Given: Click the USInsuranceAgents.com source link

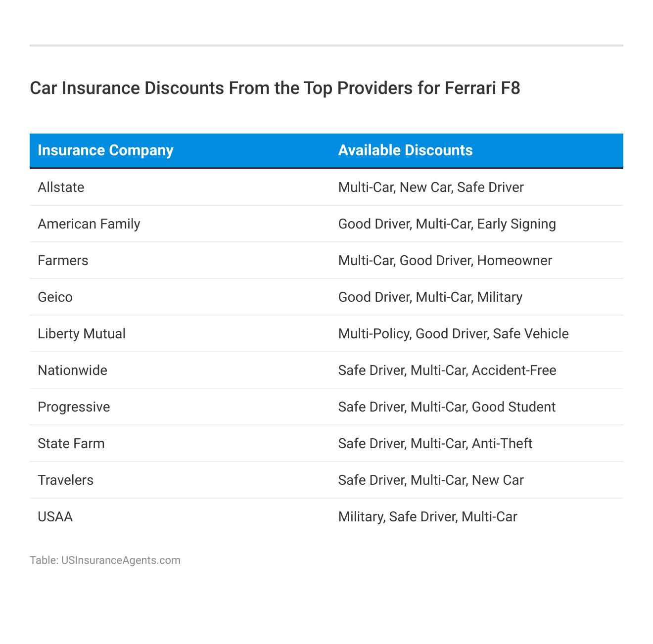Looking at the screenshot, I should tap(121, 560).
